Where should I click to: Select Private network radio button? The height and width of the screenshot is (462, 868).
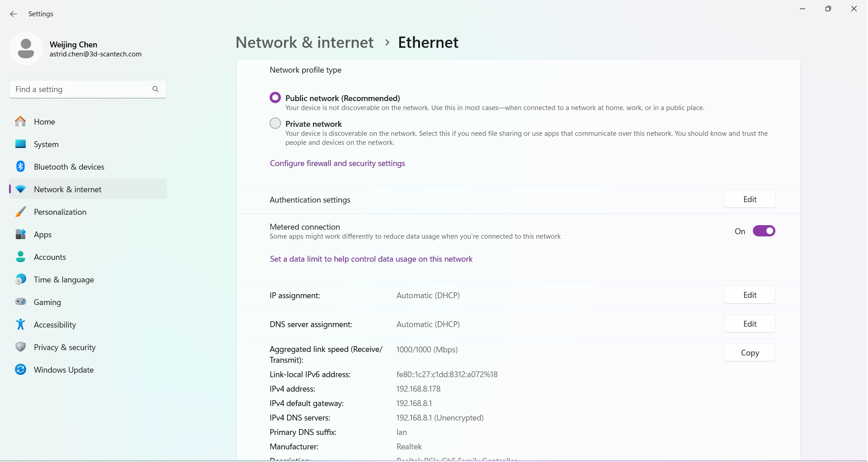(x=275, y=123)
